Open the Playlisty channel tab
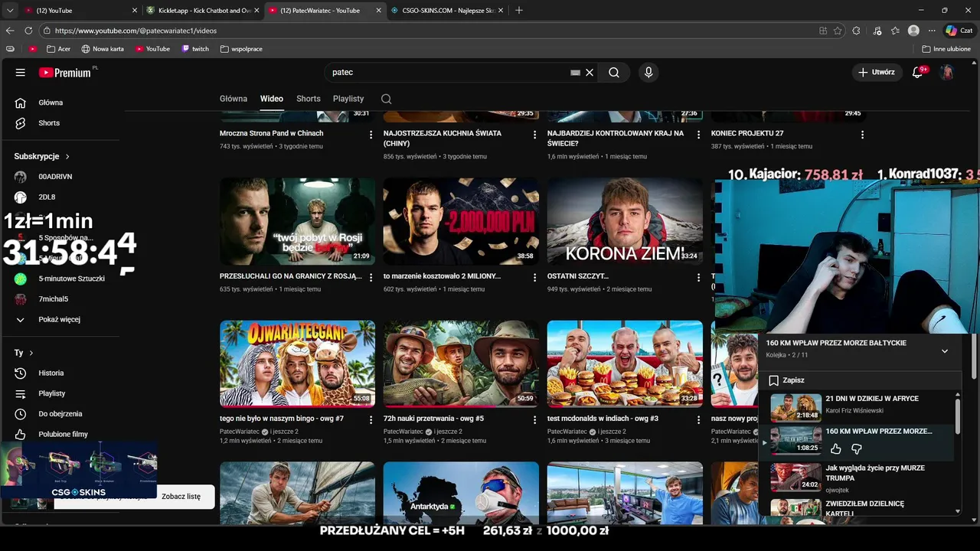Screen dimensions: 980x551 click(x=348, y=99)
